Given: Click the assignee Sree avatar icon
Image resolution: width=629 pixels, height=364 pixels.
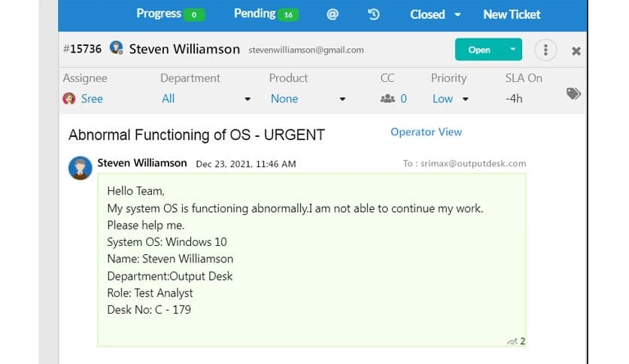Looking at the screenshot, I should (x=69, y=99).
